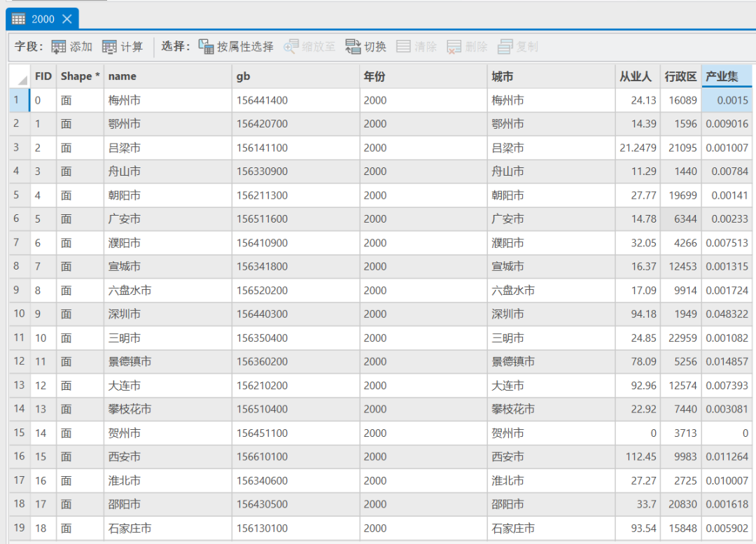Click the 产业集 column header
The width and height of the screenshot is (756, 544).
(x=727, y=76)
